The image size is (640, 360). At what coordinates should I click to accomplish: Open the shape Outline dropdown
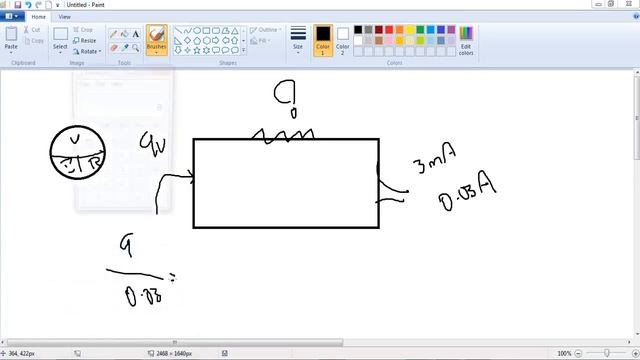pyautogui.click(x=266, y=30)
